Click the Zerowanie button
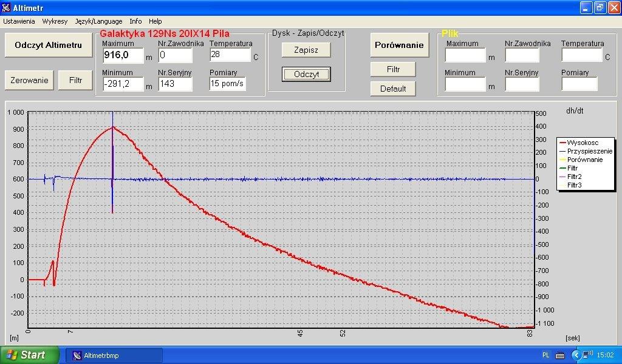 pyautogui.click(x=29, y=80)
